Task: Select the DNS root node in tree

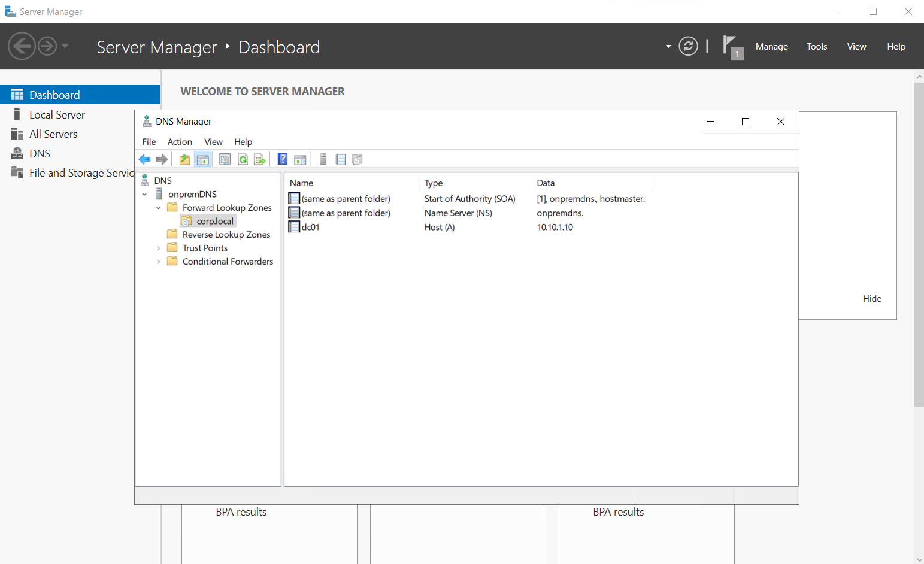Action: [x=163, y=180]
